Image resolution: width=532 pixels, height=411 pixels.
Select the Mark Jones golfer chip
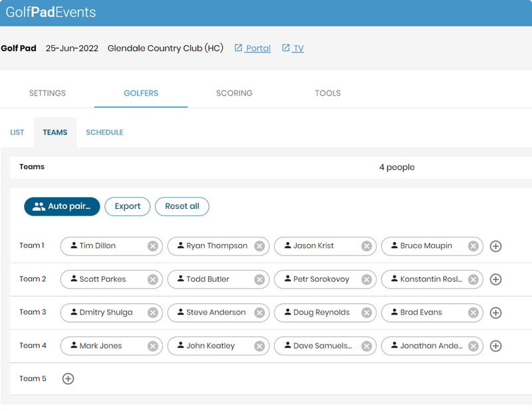click(111, 346)
